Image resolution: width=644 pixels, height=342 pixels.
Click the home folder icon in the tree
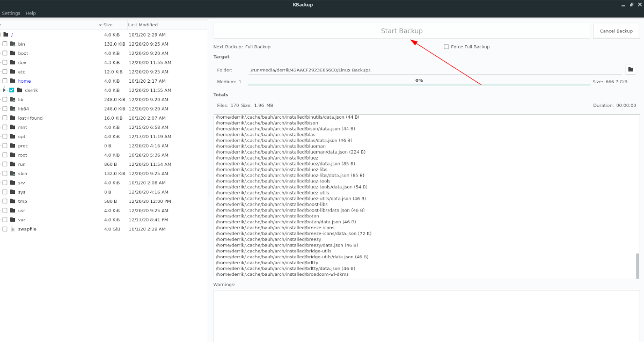click(x=13, y=81)
